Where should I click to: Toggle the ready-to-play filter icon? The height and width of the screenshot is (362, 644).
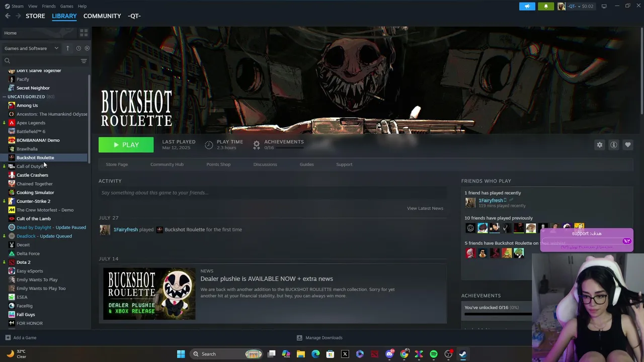(x=87, y=48)
